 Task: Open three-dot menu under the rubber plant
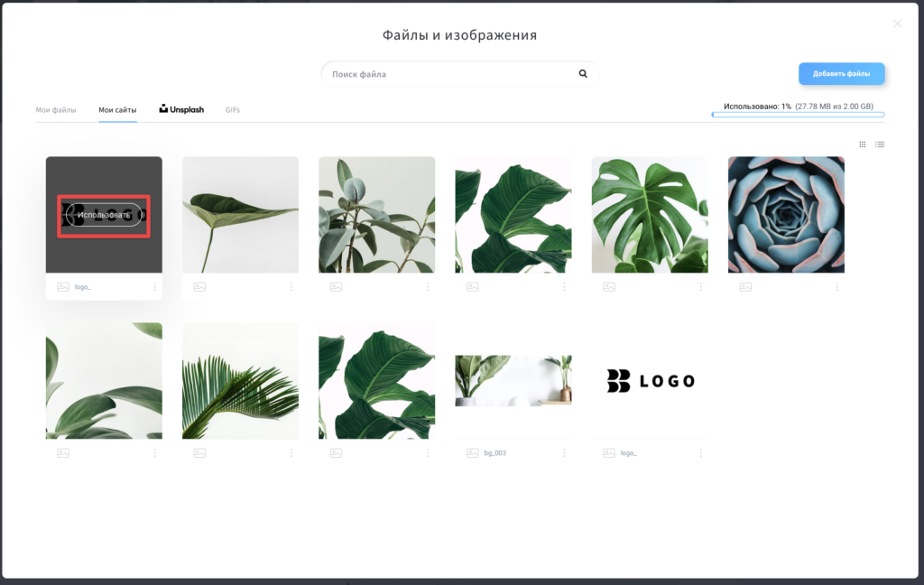point(427,286)
